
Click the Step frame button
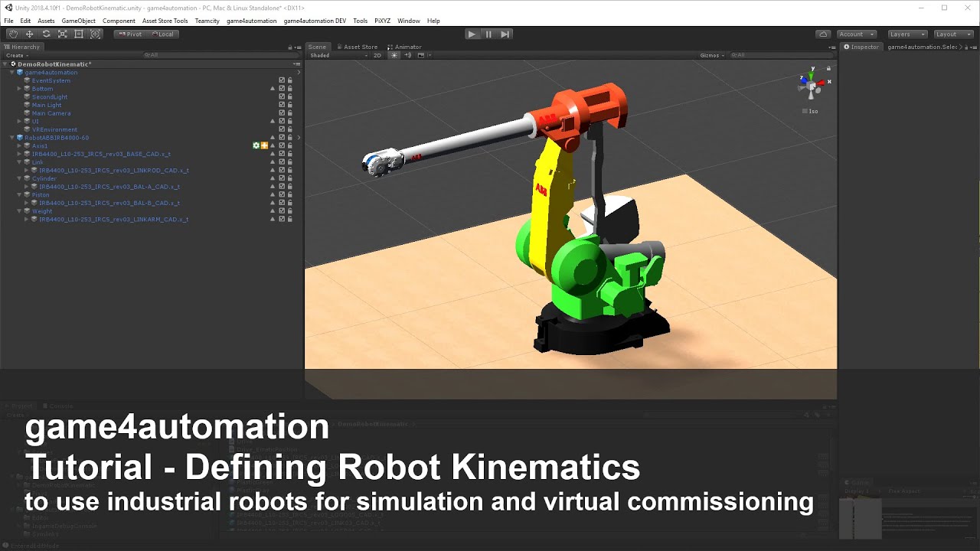(x=505, y=34)
